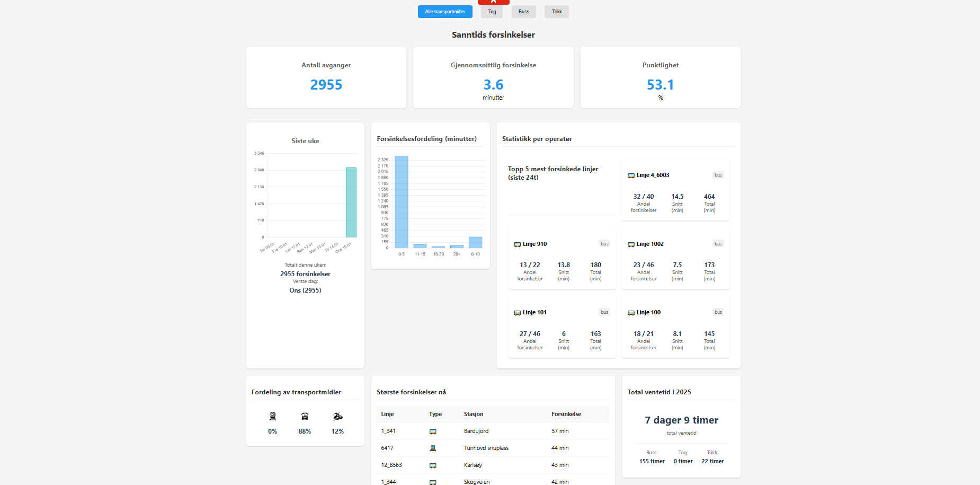Collapse the panel with the red chevron button
This screenshot has width=980, height=485.
click(x=493, y=2)
